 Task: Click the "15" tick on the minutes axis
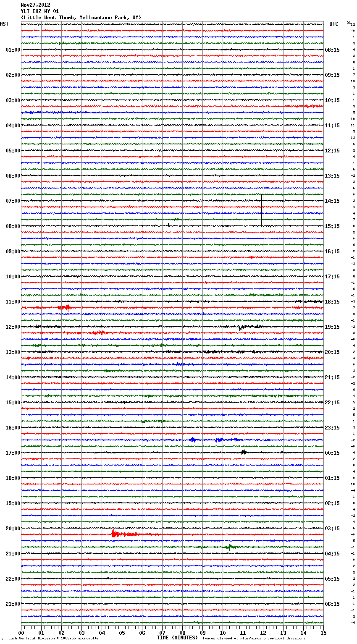323,633
